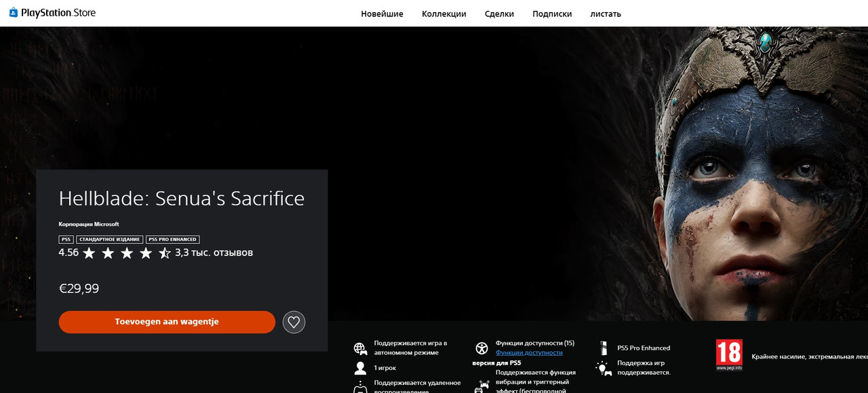Image resolution: width=868 pixels, height=393 pixels.
Task: Click the Корпорация Microsoft publisher name
Action: tap(89, 224)
